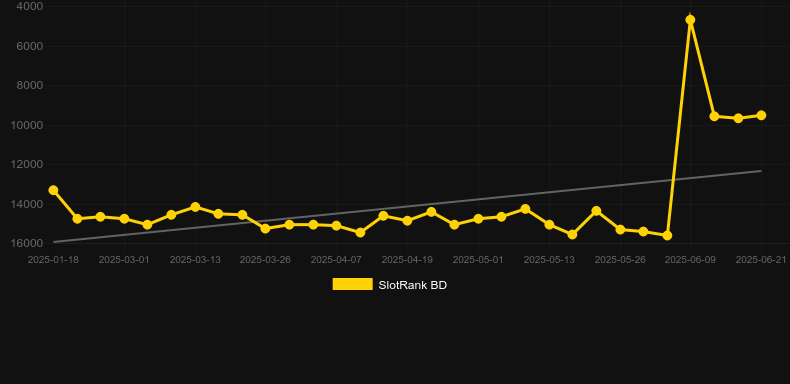Viewport: 790px width, 384px height.
Task: Select the last data point above 2025-06-21
Action: (x=761, y=115)
